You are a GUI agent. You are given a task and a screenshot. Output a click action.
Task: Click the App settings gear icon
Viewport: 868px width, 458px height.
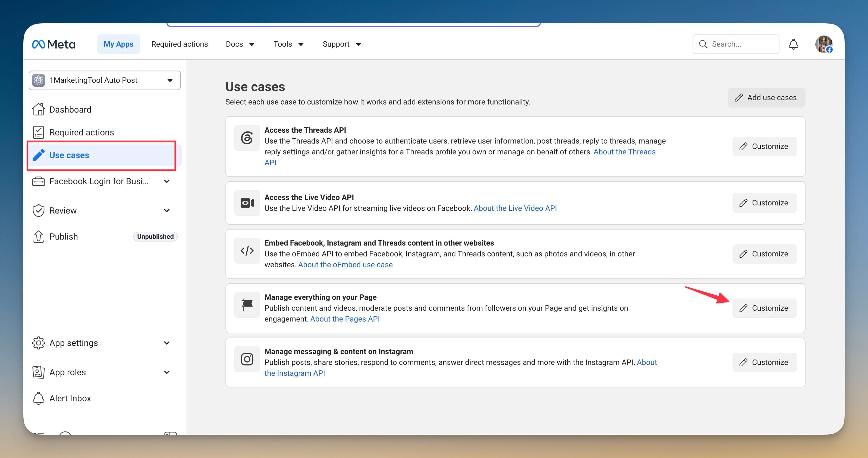tap(38, 343)
